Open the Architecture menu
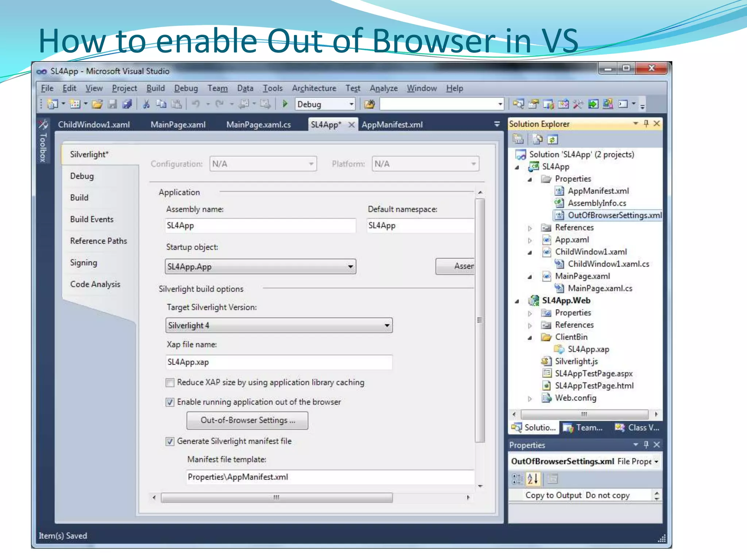Image resolution: width=747 pixels, height=560 pixels. click(314, 88)
